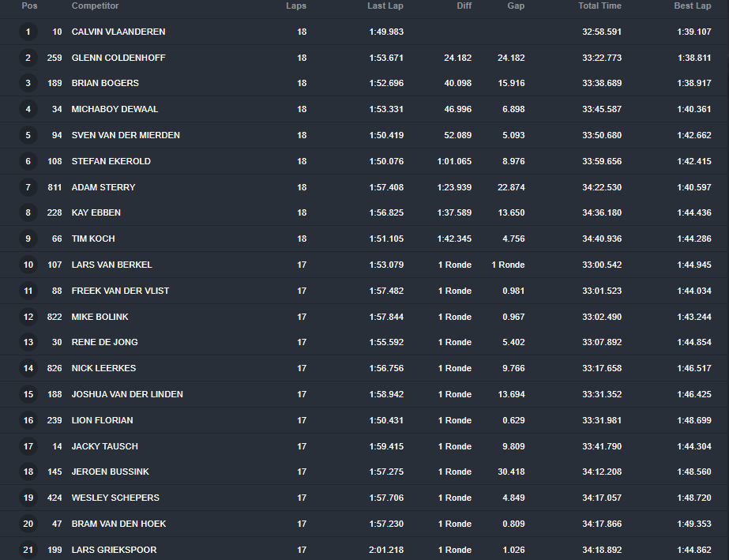729x560 pixels.
Task: Click the position 12 circle badge
Action: (28, 318)
